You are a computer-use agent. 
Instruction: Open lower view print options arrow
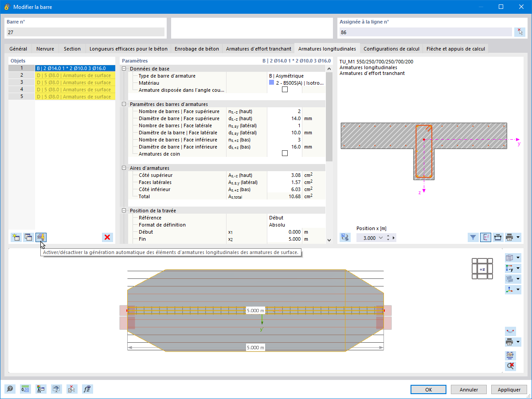(x=518, y=342)
